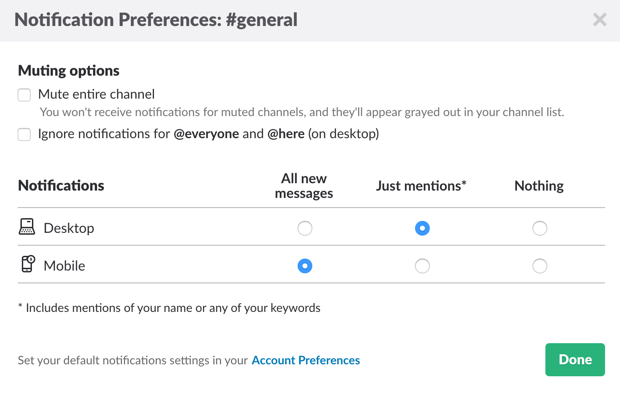620x394 pixels.
Task: Click the Nothing column header
Action: (539, 186)
